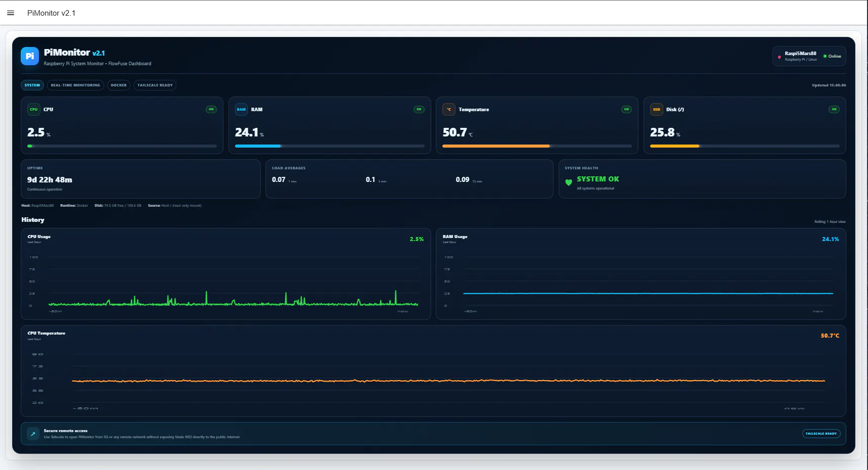The height and width of the screenshot is (470, 868).
Task: Select the TAILSCALE READY pill near the top
Action: (155, 85)
